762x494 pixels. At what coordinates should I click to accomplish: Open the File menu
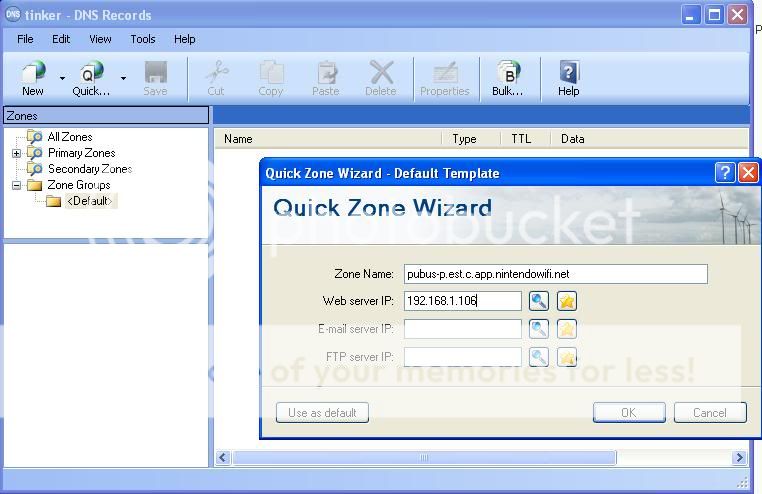pyautogui.click(x=25, y=39)
